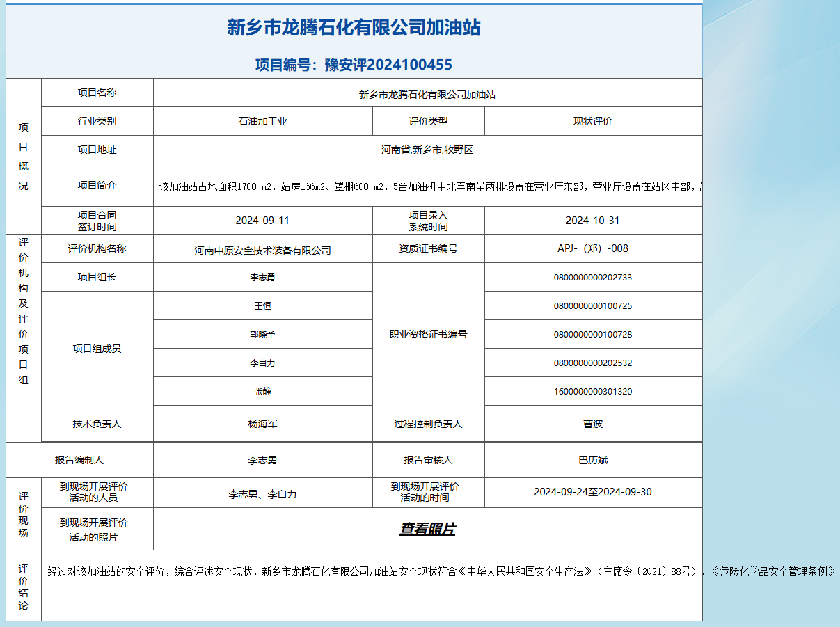Click the 报告编制人 label
This screenshot has height=627, width=840.
(x=79, y=460)
